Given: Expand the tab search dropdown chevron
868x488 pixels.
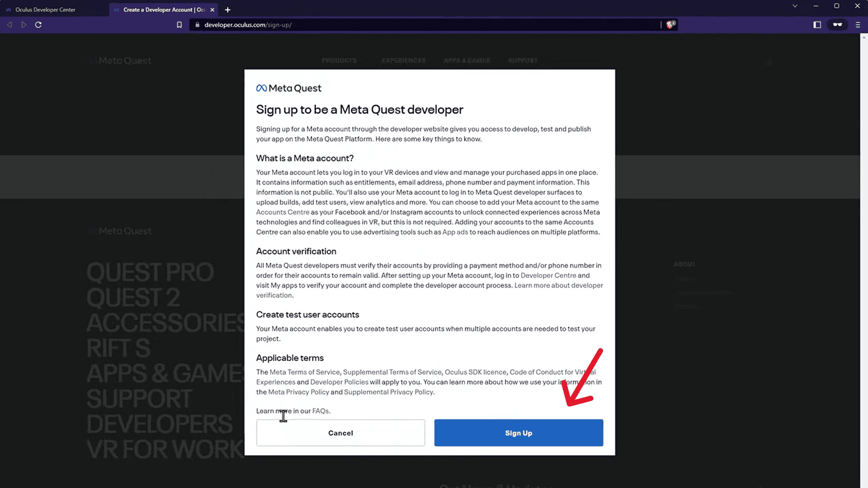Looking at the screenshot, I should coord(795,6).
